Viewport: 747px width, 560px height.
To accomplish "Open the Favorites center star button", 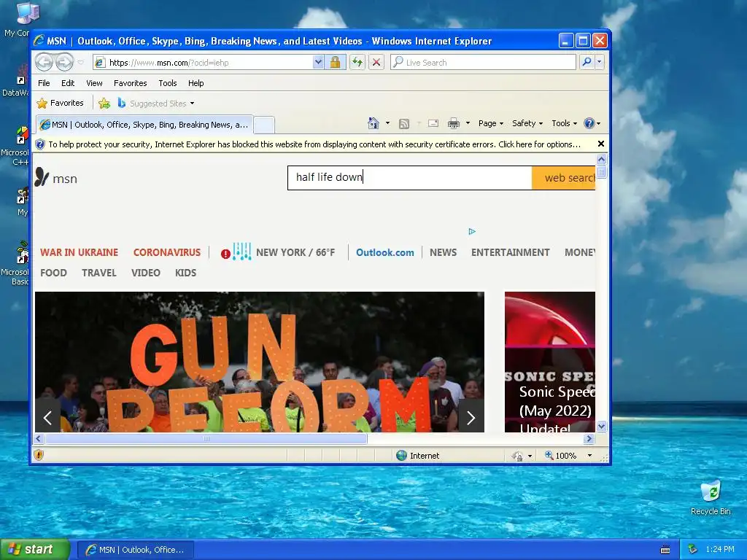I will click(x=60, y=103).
